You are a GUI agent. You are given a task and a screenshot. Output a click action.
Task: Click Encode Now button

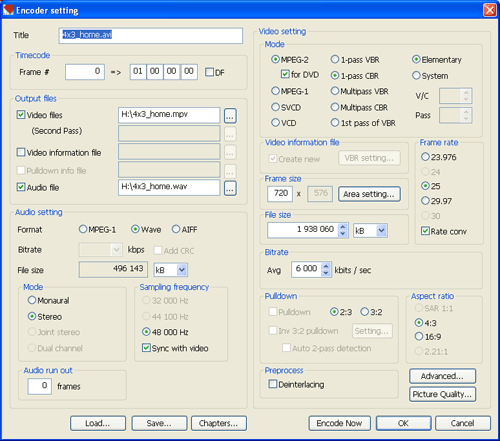tap(339, 423)
